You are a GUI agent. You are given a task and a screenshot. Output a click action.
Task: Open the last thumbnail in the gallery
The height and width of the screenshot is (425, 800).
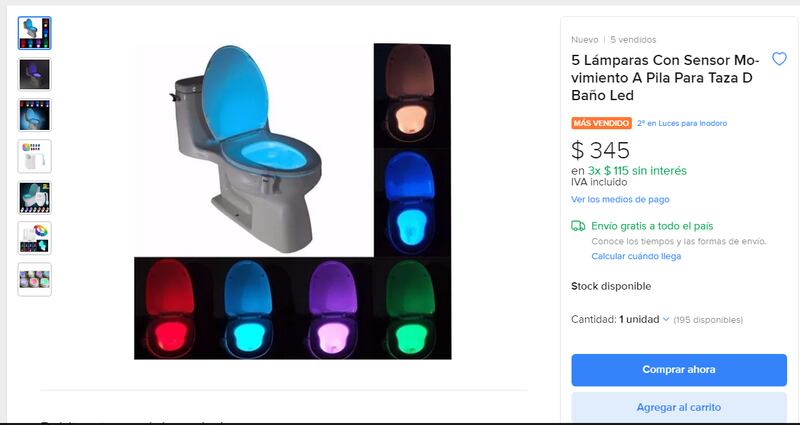[34, 279]
